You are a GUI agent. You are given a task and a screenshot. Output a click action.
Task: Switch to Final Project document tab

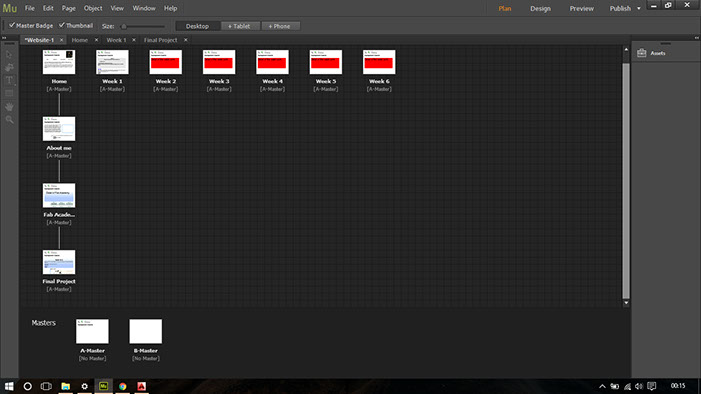[160, 40]
